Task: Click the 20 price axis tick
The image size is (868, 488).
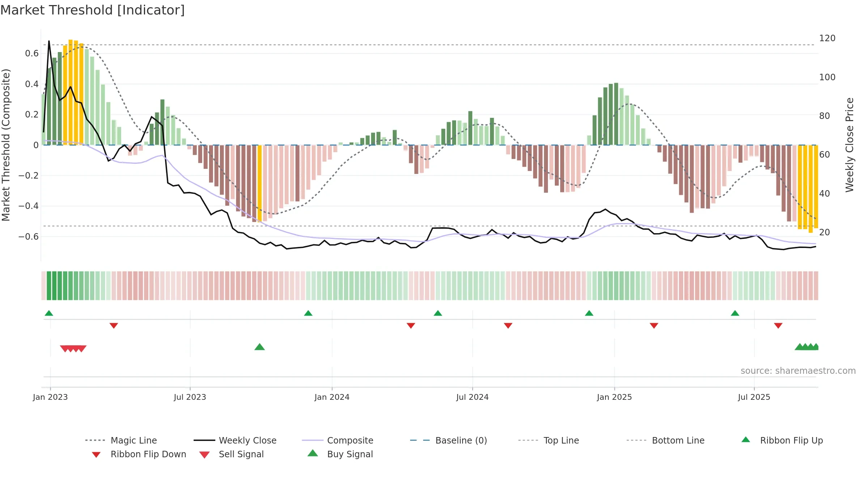Action: pos(825,232)
